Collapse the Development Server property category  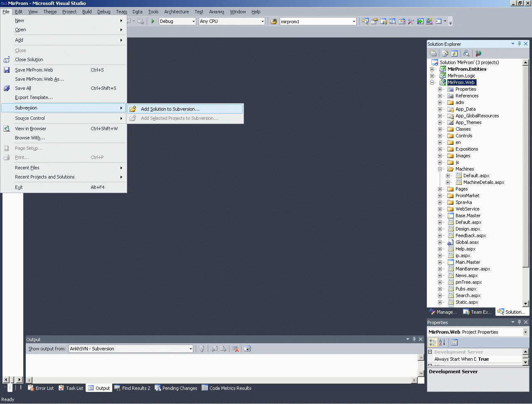(431, 352)
